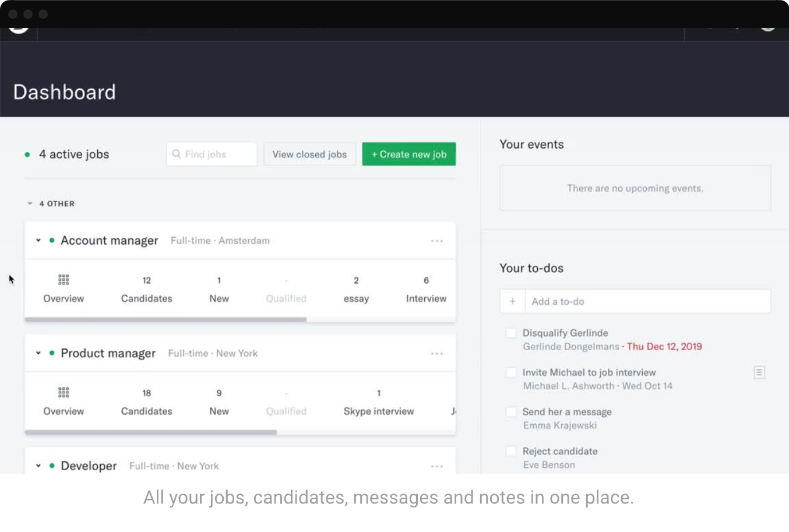Open Developer job three-dot options menu
The image size is (789, 532).
point(436,466)
